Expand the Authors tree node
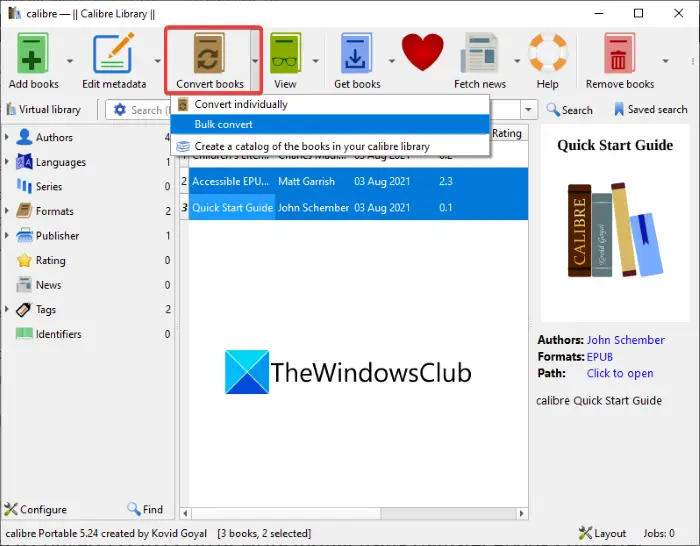This screenshot has height=546, width=700. click(7, 137)
